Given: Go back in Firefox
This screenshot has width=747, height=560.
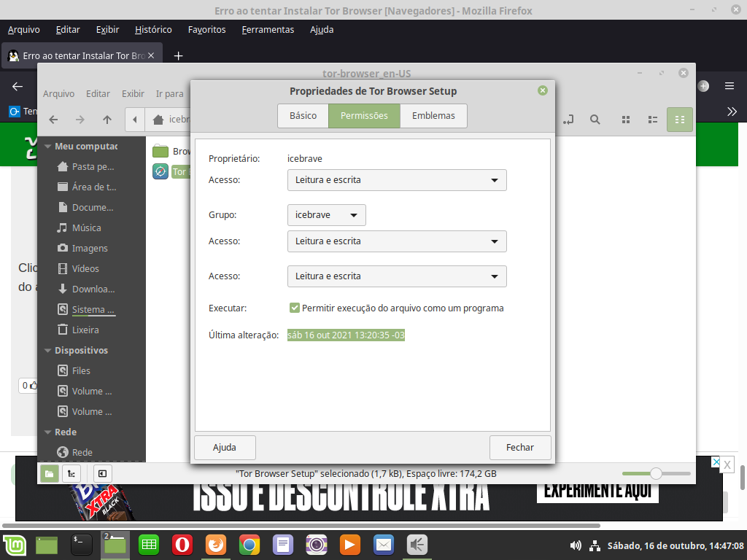Looking at the screenshot, I should click(18, 86).
